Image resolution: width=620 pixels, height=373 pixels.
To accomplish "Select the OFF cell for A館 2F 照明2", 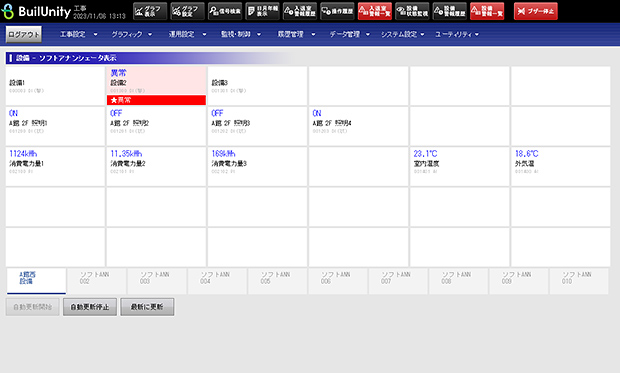I will click(157, 126).
